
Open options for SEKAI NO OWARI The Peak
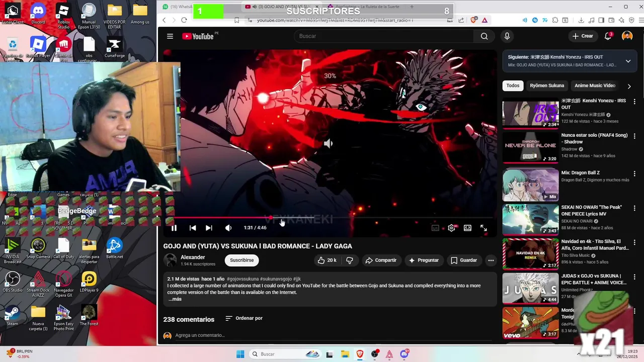click(634, 209)
